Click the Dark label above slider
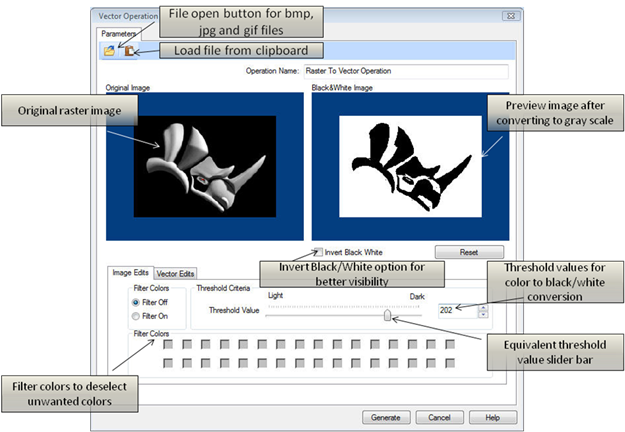This screenshot has height=432, width=625. pos(417,296)
